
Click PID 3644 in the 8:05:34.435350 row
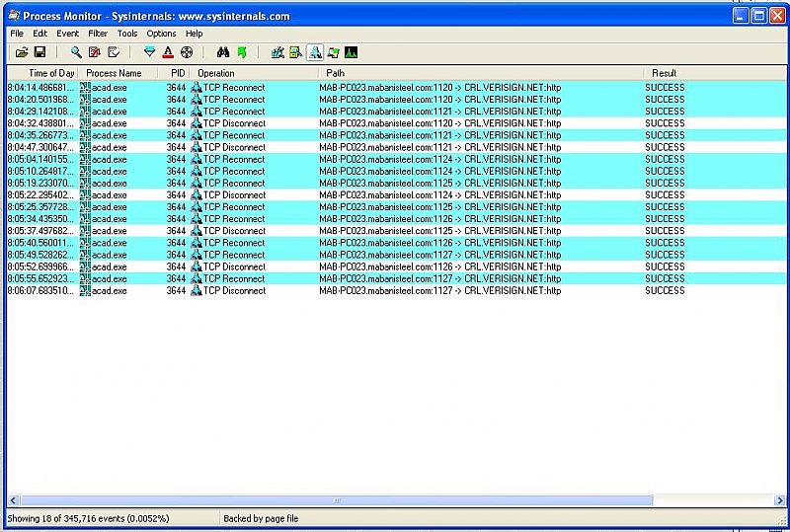[x=176, y=219]
